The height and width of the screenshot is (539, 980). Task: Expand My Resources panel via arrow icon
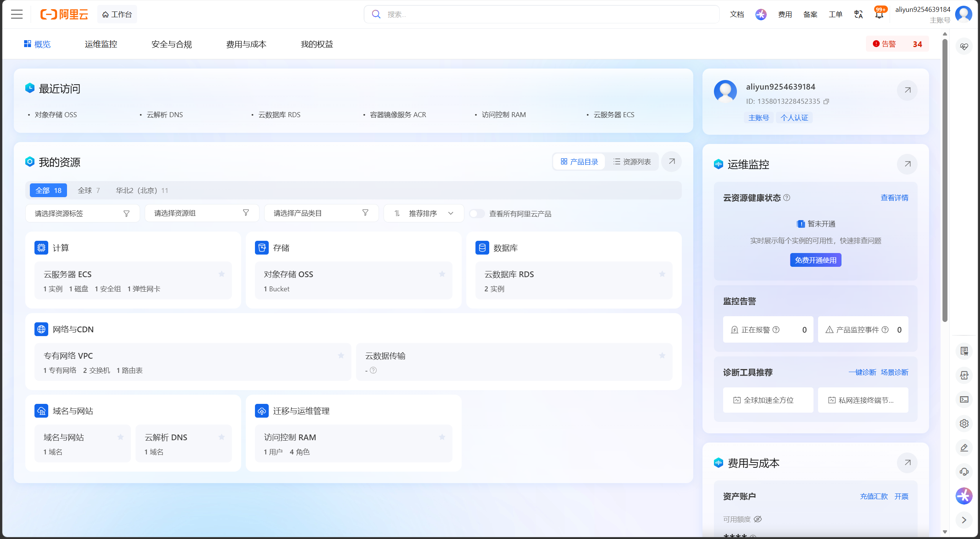click(x=671, y=162)
